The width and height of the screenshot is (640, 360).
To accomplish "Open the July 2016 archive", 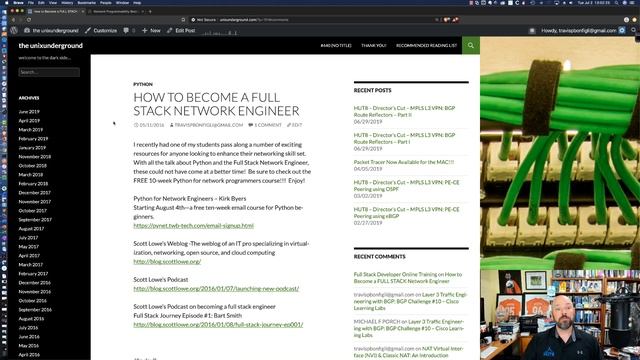I will pos(28,327).
